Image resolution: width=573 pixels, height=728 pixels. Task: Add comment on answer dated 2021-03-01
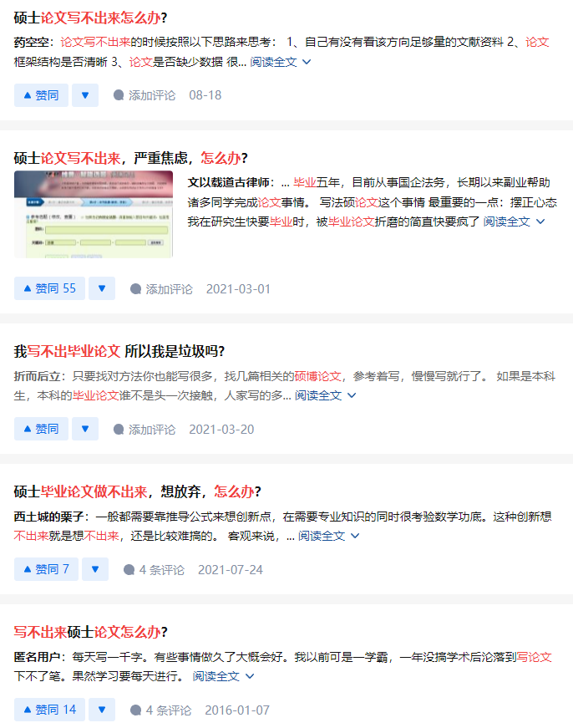pos(161,289)
